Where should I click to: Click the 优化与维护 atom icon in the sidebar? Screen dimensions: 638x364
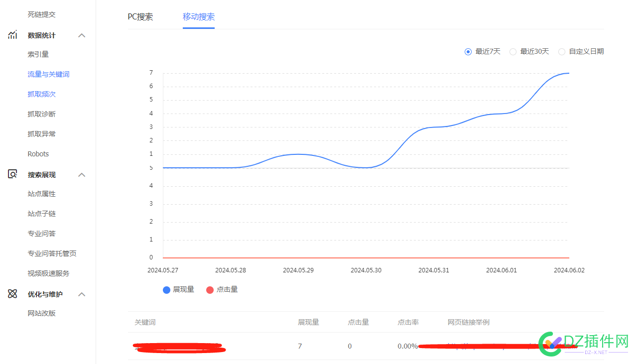coord(12,294)
